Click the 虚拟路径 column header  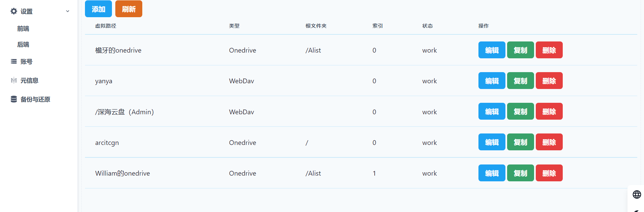click(x=106, y=26)
